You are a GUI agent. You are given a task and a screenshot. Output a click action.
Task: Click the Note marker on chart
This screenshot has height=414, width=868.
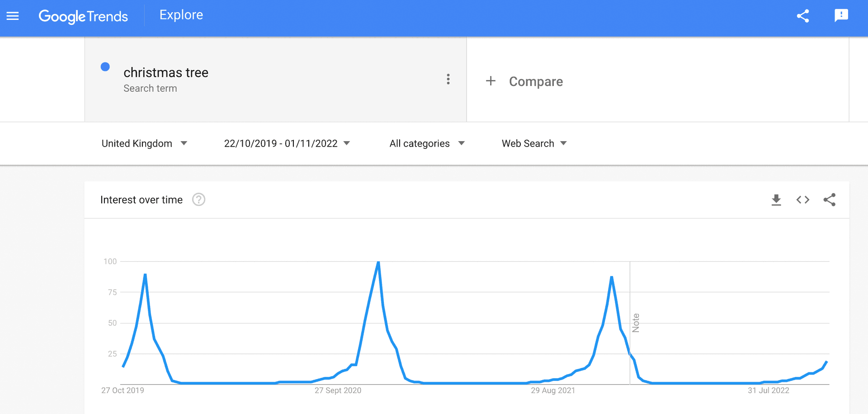click(x=636, y=323)
